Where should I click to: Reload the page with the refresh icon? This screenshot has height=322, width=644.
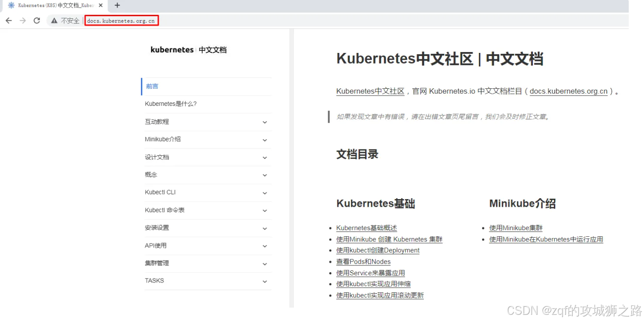pyautogui.click(x=37, y=21)
